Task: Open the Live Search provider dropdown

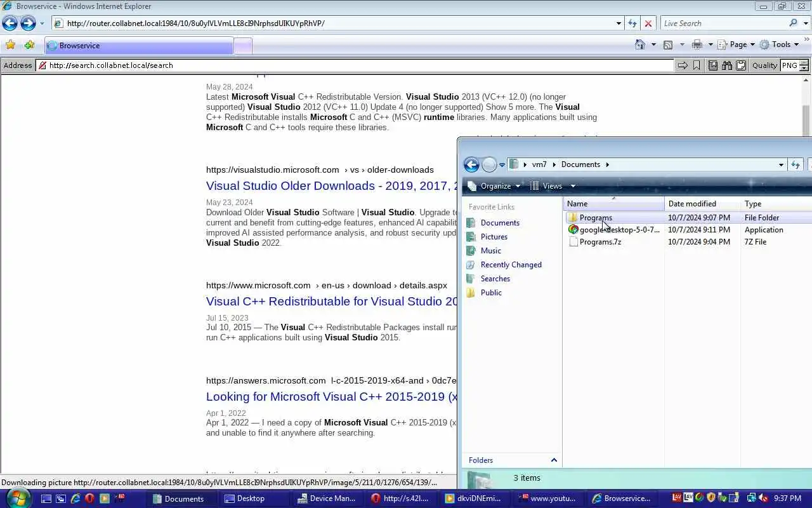Action: [x=805, y=23]
